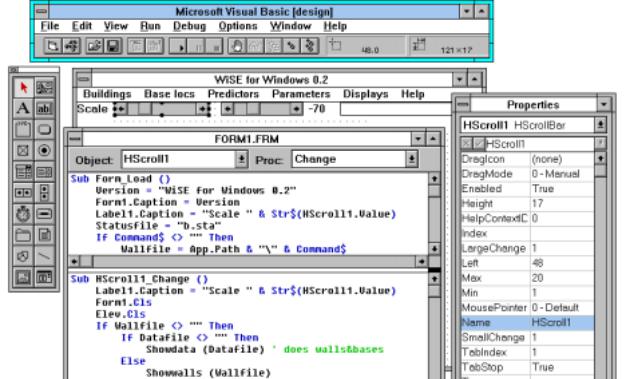Open the View menu
The height and width of the screenshot is (379, 624).
tap(116, 26)
